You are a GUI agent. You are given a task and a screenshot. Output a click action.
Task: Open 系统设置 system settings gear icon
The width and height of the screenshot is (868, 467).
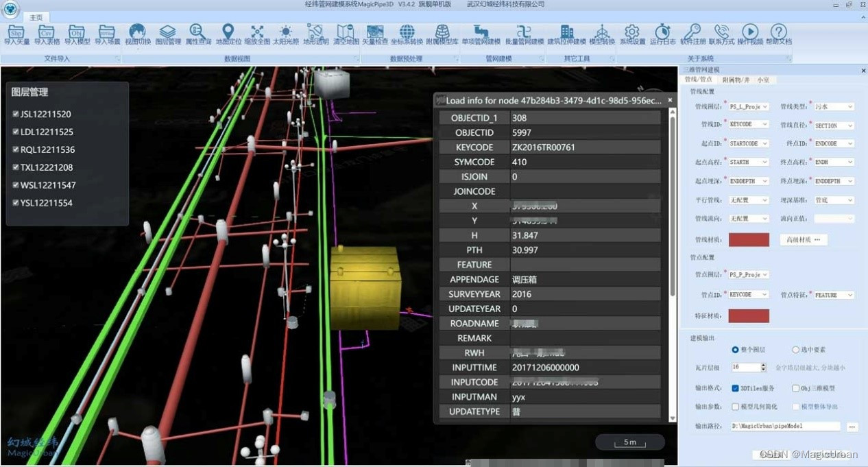tap(632, 32)
